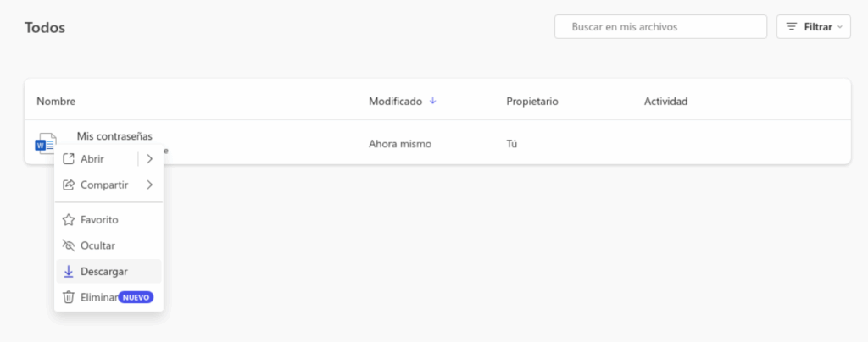Click the filter lines icon in Filtrar
The height and width of the screenshot is (342, 868).
pyautogui.click(x=792, y=27)
